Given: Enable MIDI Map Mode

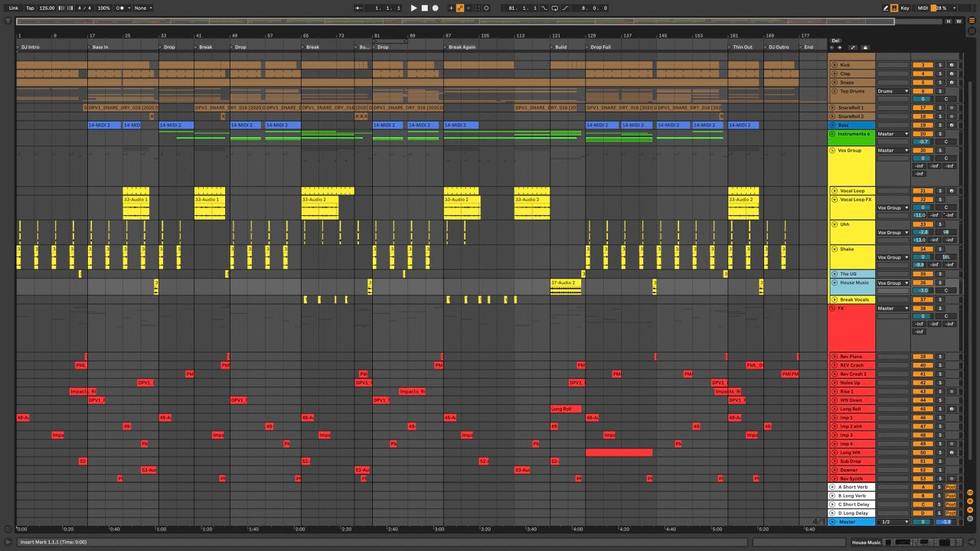Looking at the screenshot, I should 923,8.
